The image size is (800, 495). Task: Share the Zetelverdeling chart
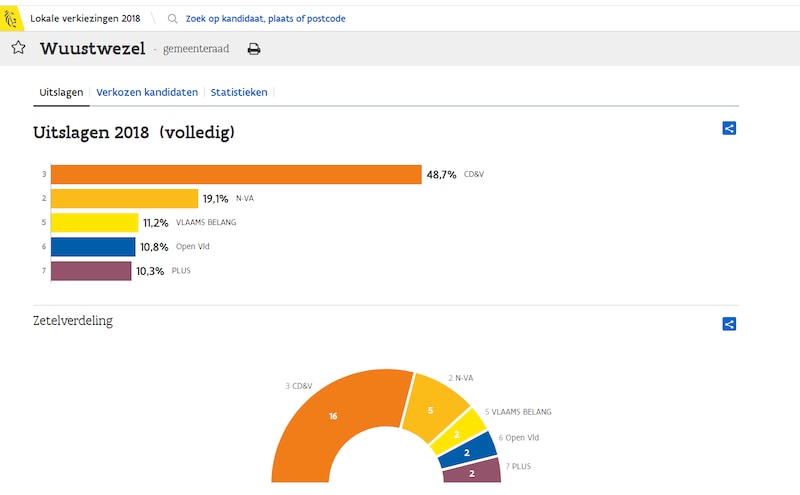coord(729,324)
